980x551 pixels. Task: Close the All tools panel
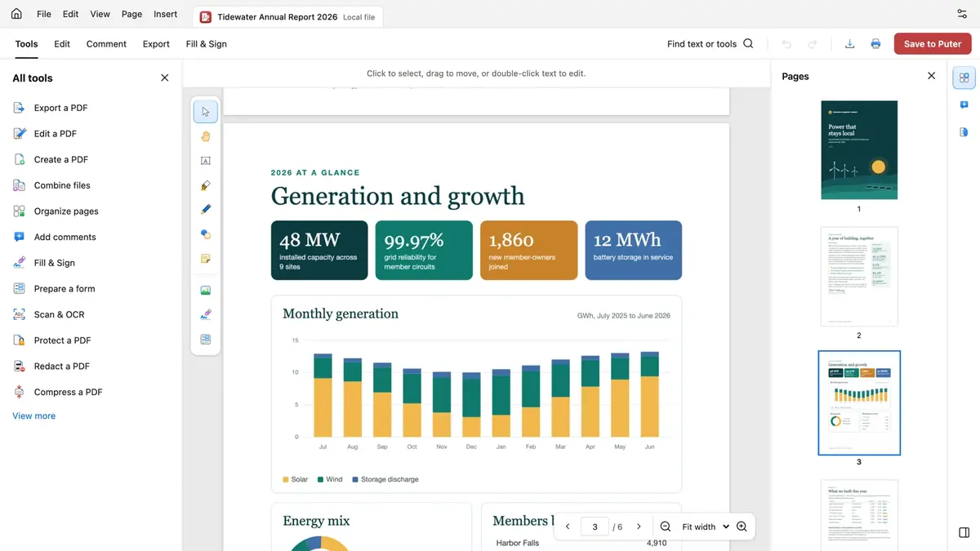pyautogui.click(x=165, y=78)
